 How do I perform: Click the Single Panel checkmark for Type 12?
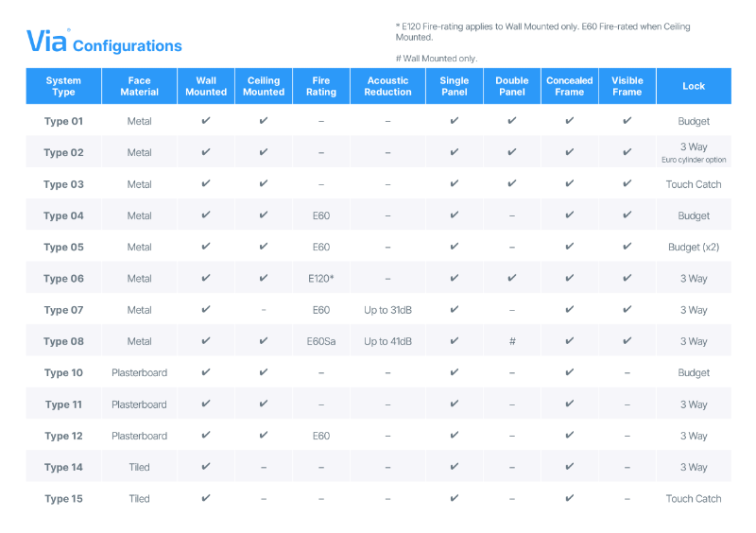455,435
